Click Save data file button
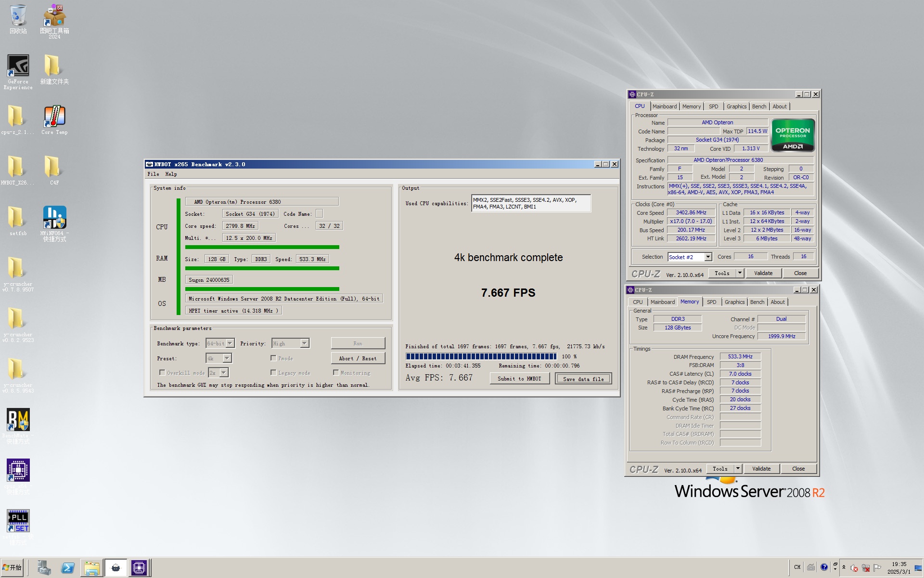The image size is (924, 578). [583, 379]
